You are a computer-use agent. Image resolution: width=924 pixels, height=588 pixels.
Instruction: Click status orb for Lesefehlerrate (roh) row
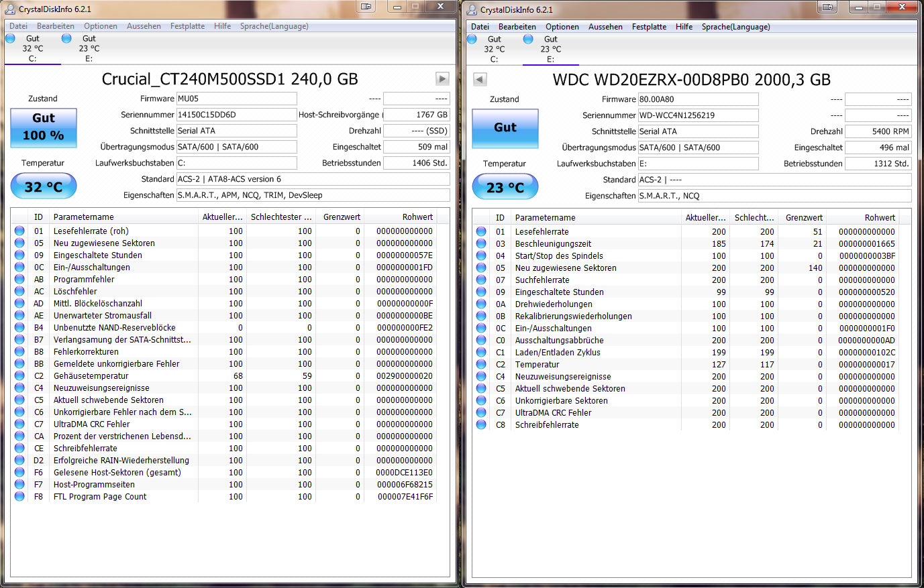point(19,231)
